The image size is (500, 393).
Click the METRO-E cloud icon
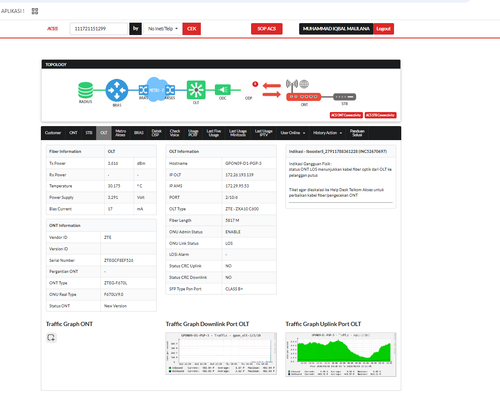point(156,90)
